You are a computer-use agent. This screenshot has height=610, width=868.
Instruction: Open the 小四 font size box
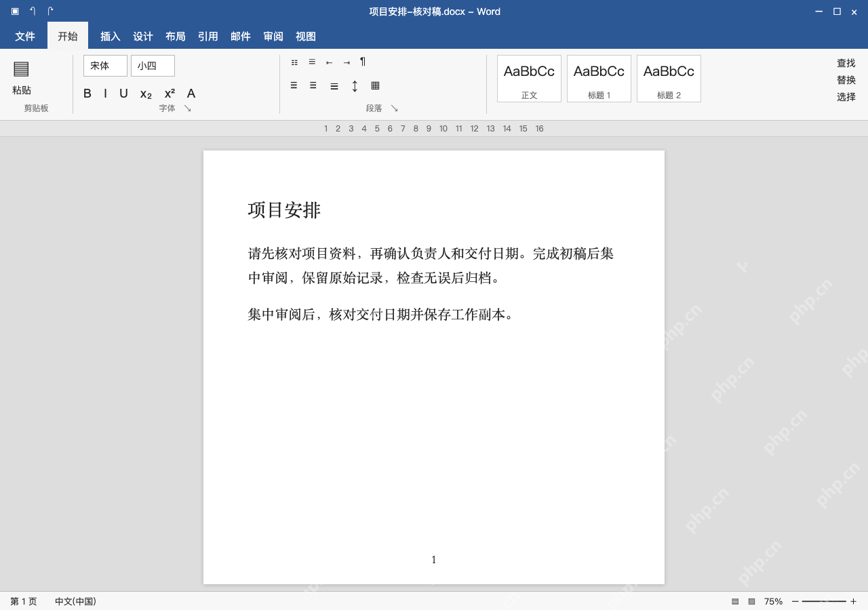(153, 66)
